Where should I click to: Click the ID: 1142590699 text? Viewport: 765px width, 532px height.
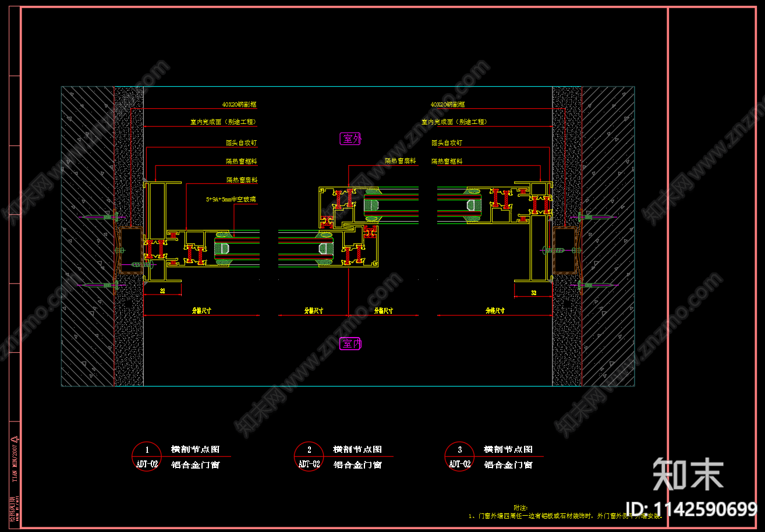690,509
